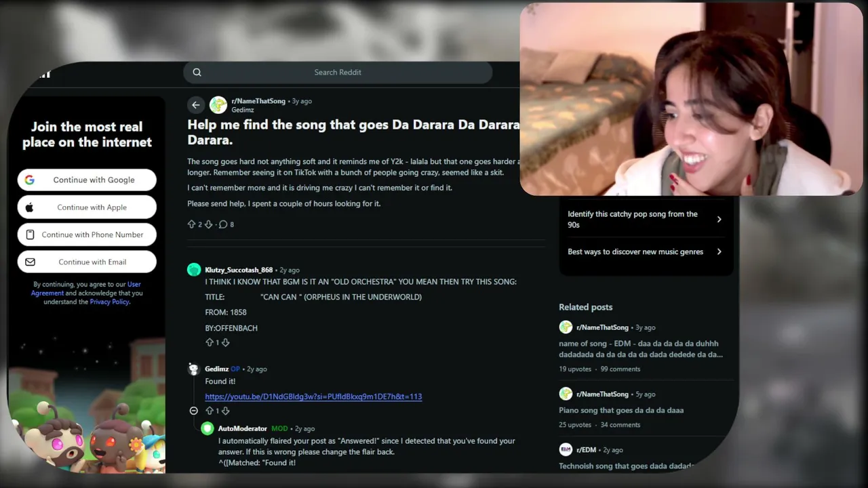The width and height of the screenshot is (868, 488).
Task: Click the envelope icon on the sign-in panel
Action: point(30,262)
